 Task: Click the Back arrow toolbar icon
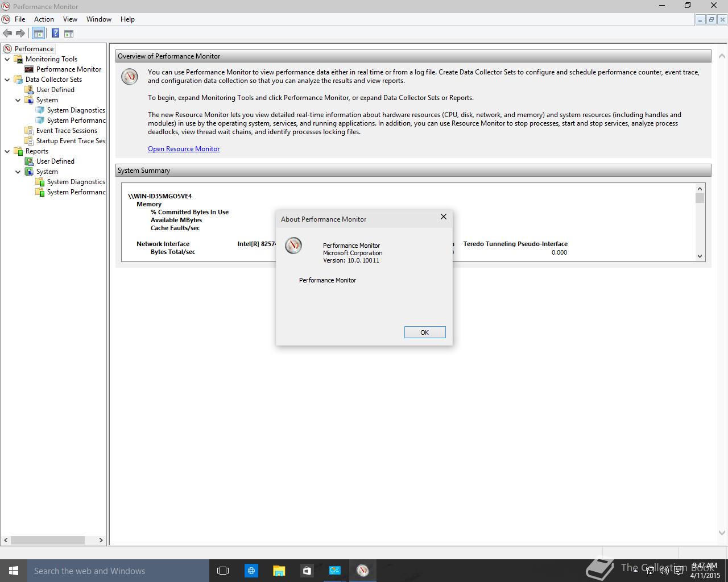click(7, 34)
